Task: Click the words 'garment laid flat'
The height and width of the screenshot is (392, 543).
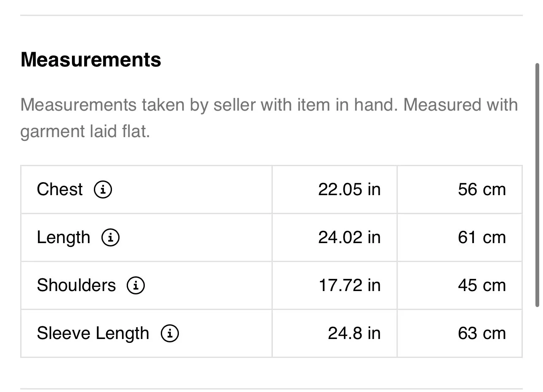Action: [x=85, y=132]
